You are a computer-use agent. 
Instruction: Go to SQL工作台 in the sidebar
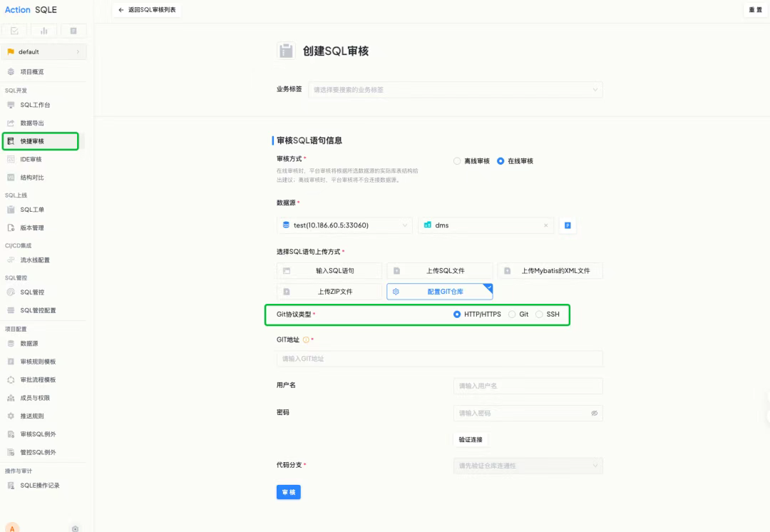pyautogui.click(x=36, y=105)
